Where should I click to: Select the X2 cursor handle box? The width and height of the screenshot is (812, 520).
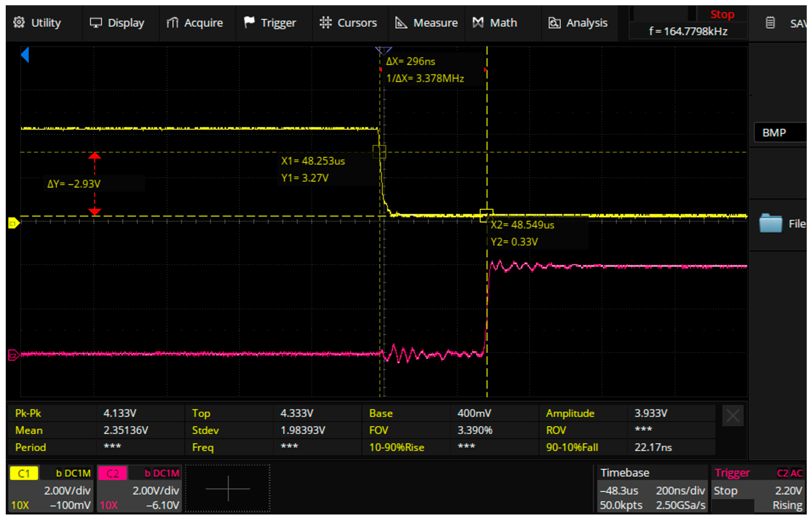click(x=486, y=215)
